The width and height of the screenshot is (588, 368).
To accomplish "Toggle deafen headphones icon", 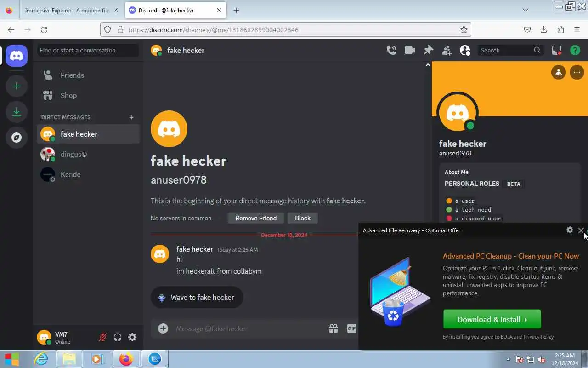I will 118,337.
